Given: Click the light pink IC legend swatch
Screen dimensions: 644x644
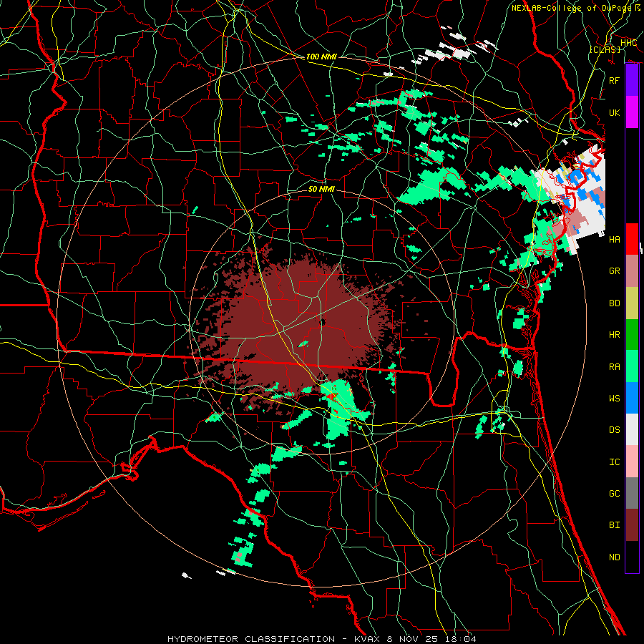Looking at the screenshot, I should click(x=632, y=462).
